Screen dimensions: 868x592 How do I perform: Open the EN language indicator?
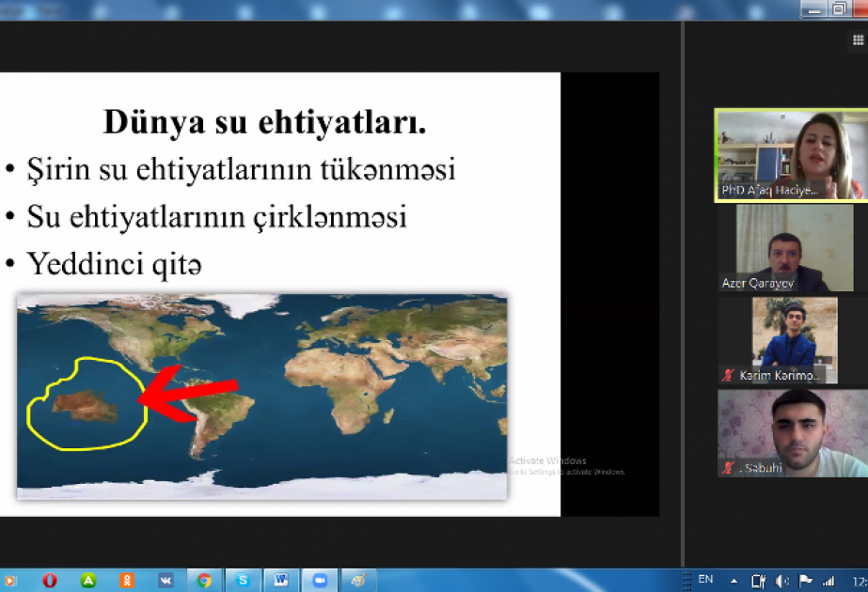point(705,579)
